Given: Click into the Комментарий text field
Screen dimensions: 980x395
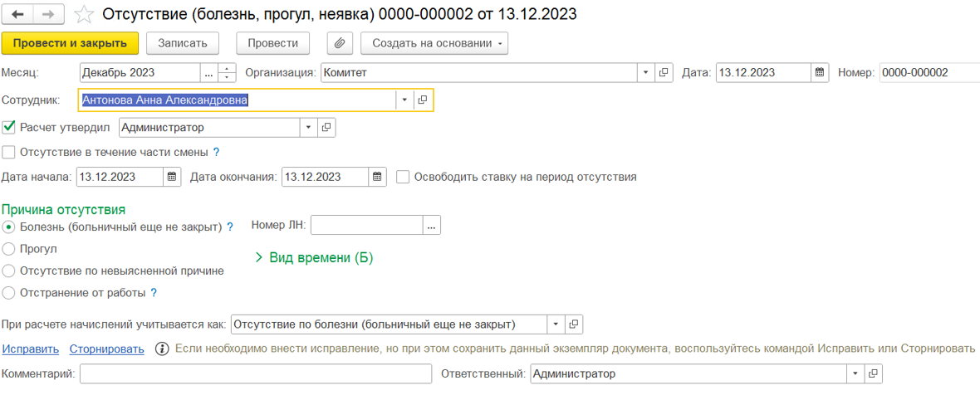Looking at the screenshot, I should pyautogui.click(x=255, y=374).
